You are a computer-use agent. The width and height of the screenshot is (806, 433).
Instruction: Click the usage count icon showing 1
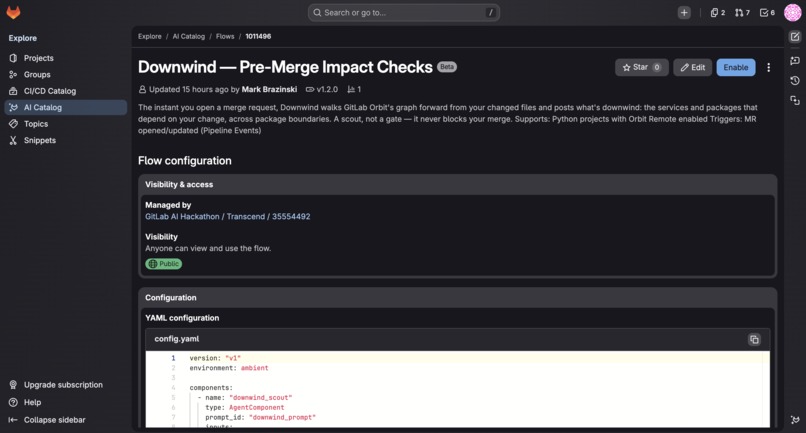pyautogui.click(x=351, y=89)
